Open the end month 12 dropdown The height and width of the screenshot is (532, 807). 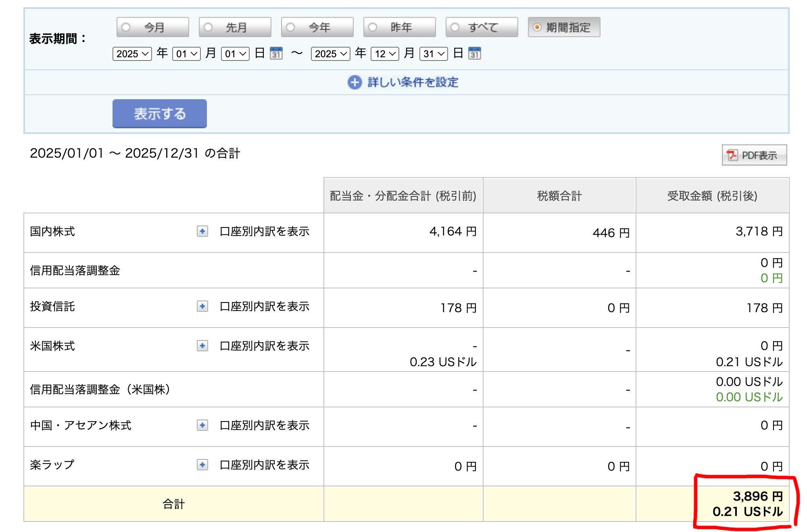coord(385,54)
